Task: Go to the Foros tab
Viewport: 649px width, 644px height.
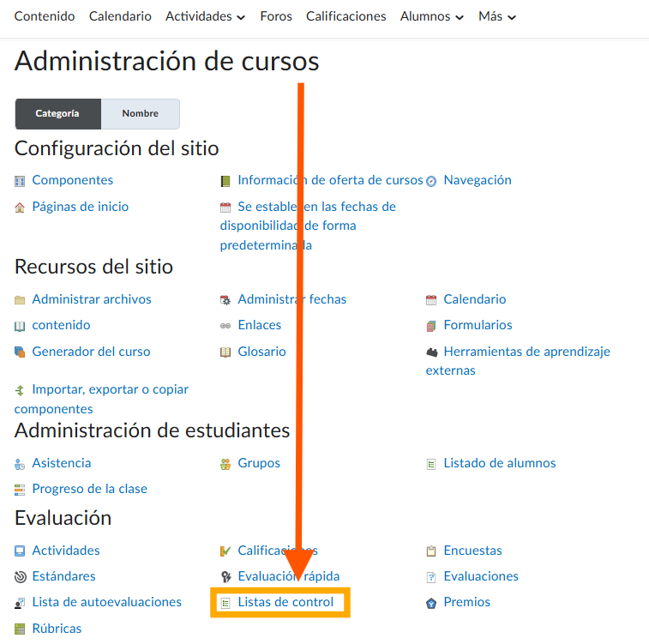Action: point(275,16)
